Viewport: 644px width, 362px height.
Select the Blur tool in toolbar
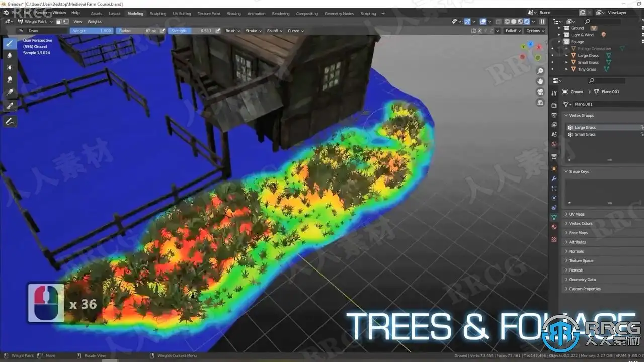tap(10, 55)
